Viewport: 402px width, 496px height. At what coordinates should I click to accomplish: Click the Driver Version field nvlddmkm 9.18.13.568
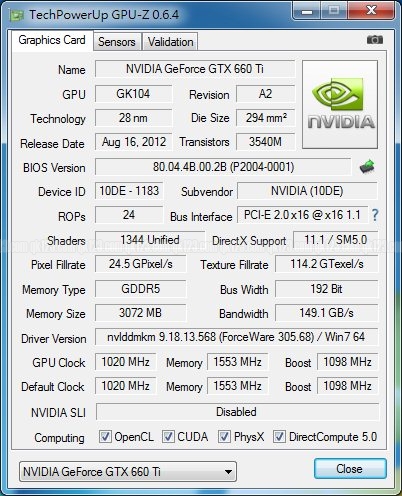click(236, 337)
